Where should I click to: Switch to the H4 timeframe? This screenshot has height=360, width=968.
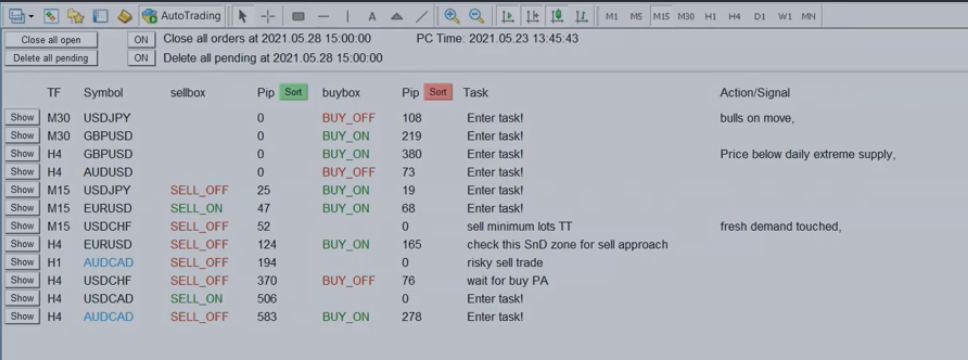734,17
